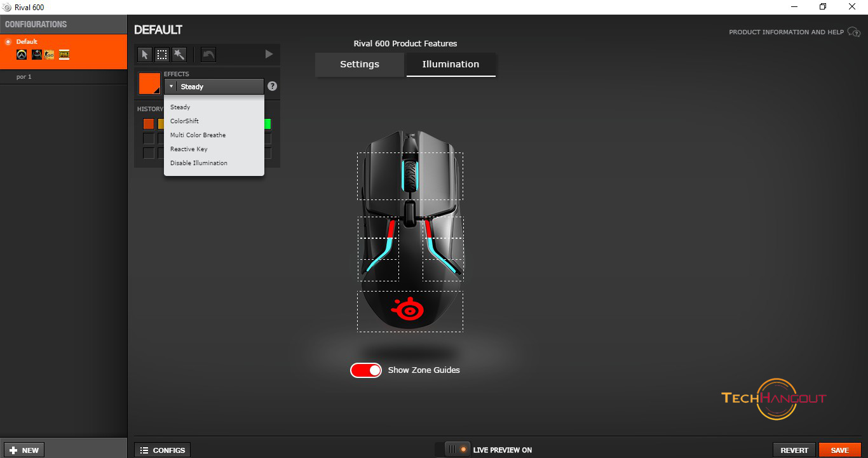Click the dropdown arrow beside Steady
Viewport: 868px width, 458px height.
tap(171, 86)
